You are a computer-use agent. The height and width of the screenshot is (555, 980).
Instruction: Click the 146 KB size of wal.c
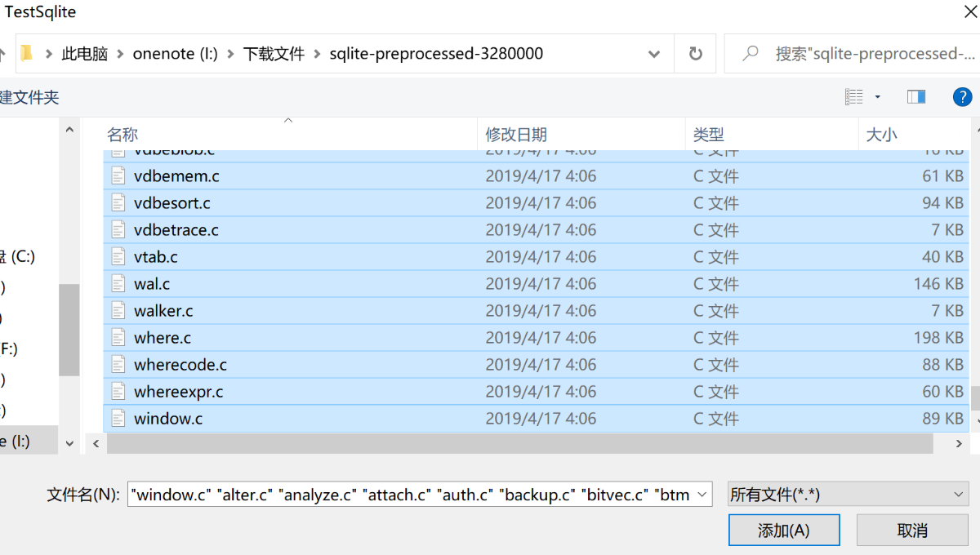938,283
